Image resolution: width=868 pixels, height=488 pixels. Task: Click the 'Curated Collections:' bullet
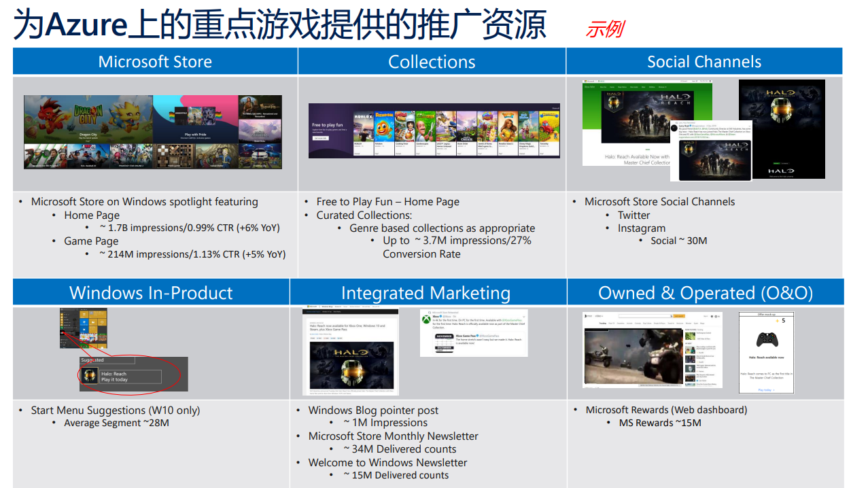pyautogui.click(x=364, y=215)
